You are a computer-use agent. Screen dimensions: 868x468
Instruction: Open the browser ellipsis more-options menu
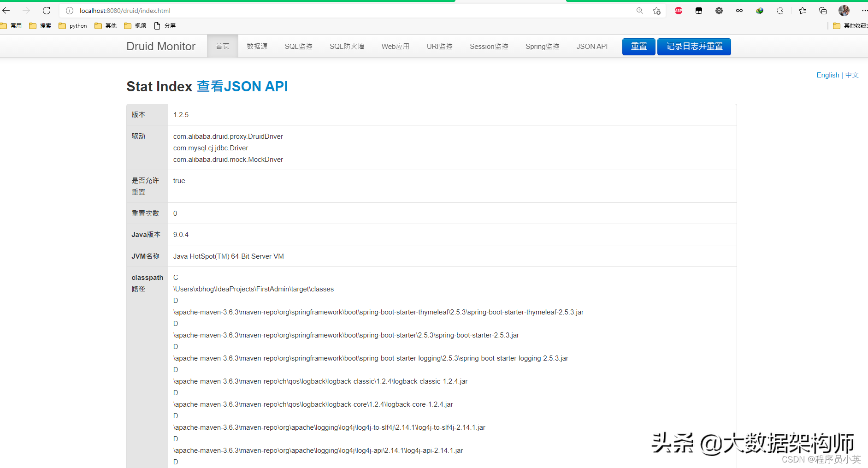point(864,10)
